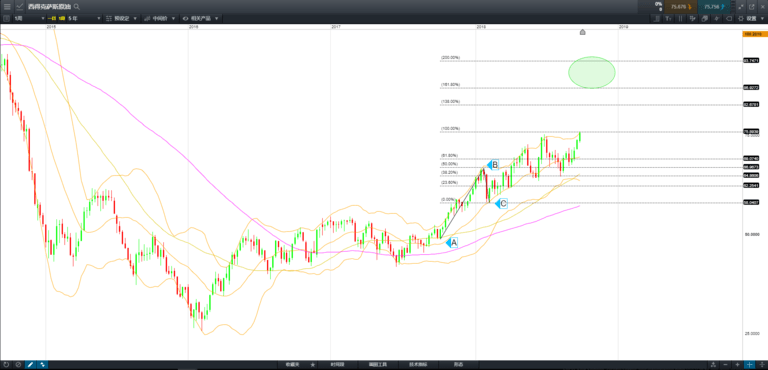Close the chart panel with X
The width and height of the screenshot is (768, 370).
point(763,7)
